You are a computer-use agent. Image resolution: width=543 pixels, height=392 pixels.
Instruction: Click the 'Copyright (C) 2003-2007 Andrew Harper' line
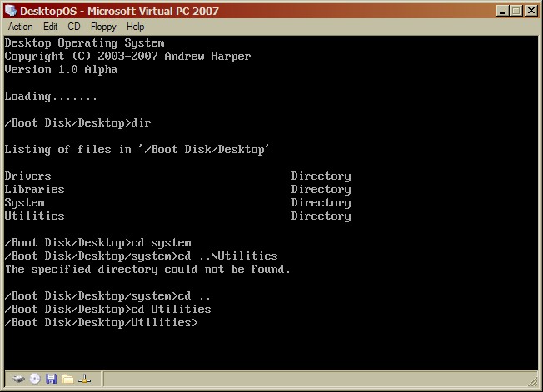[x=127, y=56]
